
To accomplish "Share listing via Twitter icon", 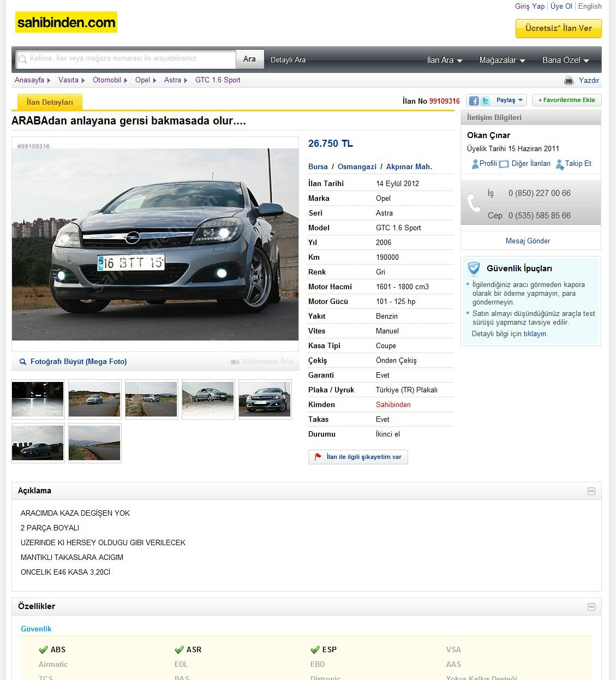I will pos(485,100).
